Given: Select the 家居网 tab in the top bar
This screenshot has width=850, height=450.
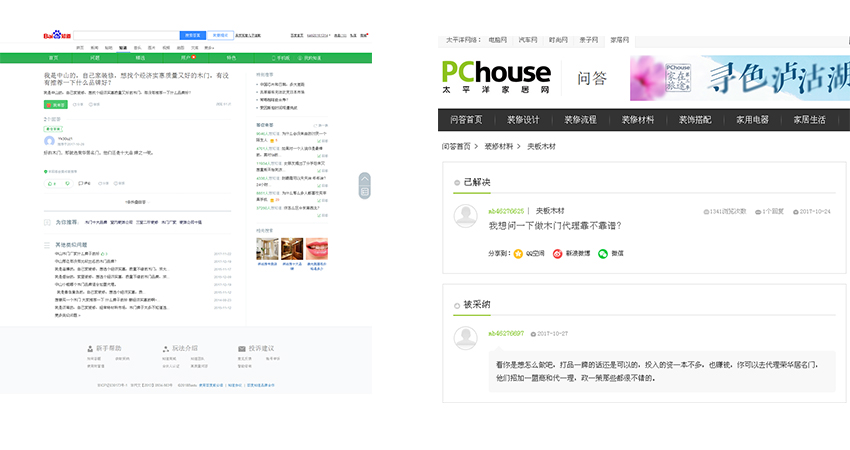Looking at the screenshot, I should point(620,40).
